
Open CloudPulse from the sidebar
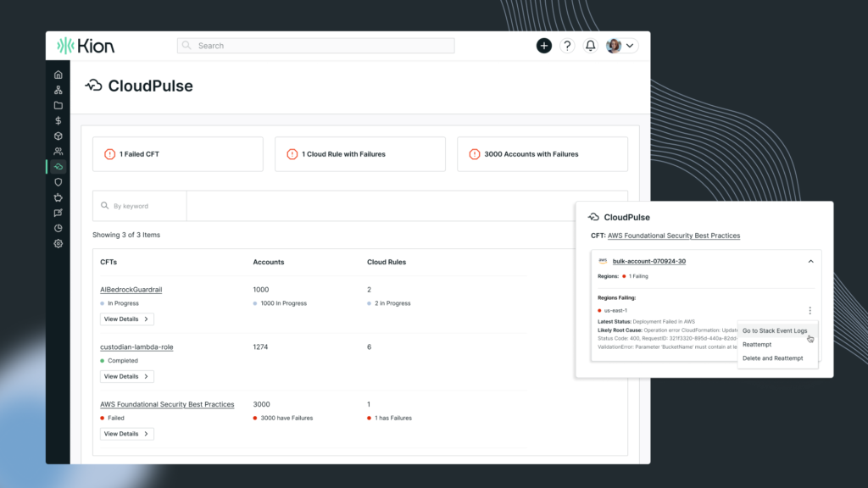58,167
